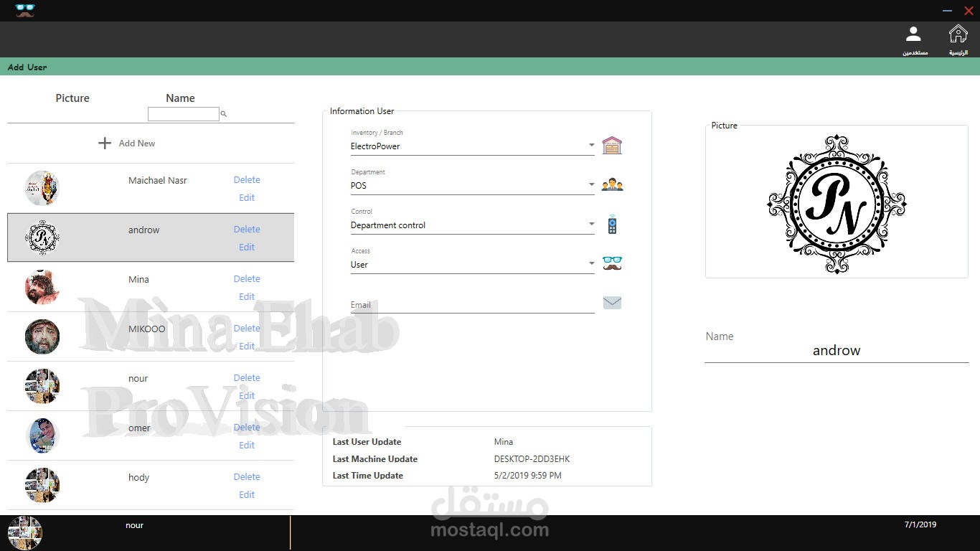This screenshot has width=980, height=551.
Task: Delete user androw
Action: click(247, 230)
